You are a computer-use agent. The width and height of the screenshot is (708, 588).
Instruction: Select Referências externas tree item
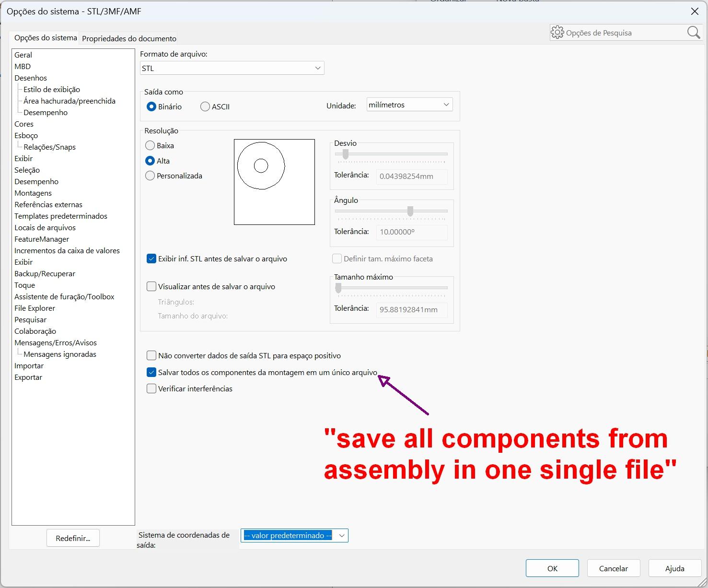click(x=48, y=204)
